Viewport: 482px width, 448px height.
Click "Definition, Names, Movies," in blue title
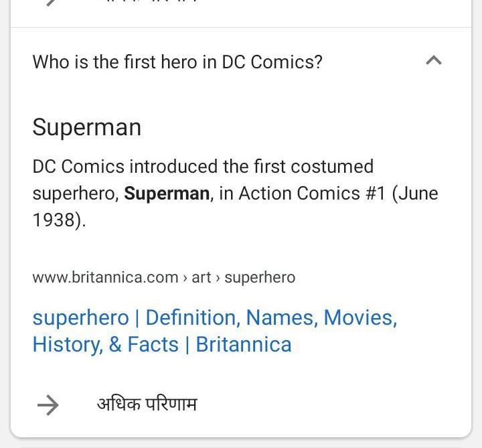pyautogui.click(x=271, y=317)
